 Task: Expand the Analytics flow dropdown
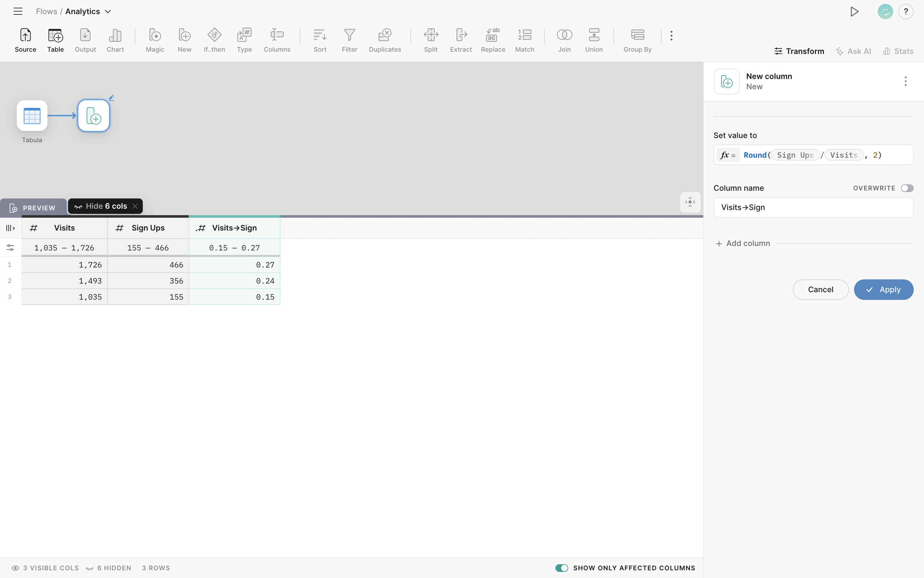pos(108,12)
